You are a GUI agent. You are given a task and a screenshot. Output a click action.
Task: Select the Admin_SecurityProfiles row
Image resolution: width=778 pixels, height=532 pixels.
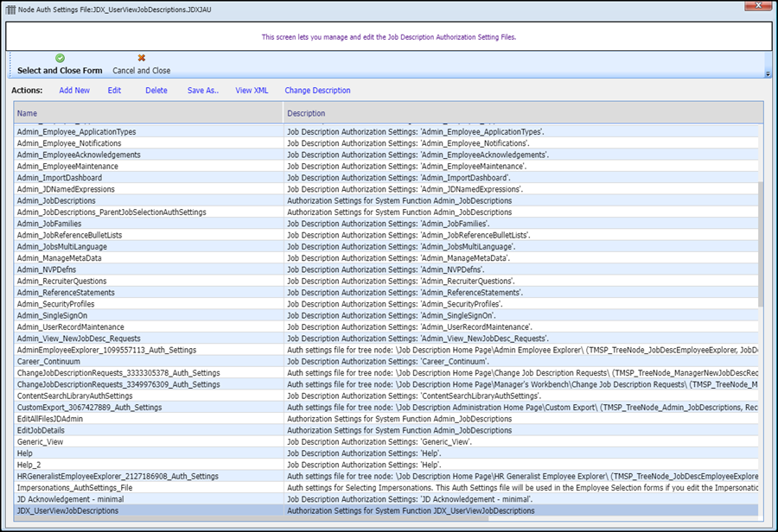coord(386,304)
